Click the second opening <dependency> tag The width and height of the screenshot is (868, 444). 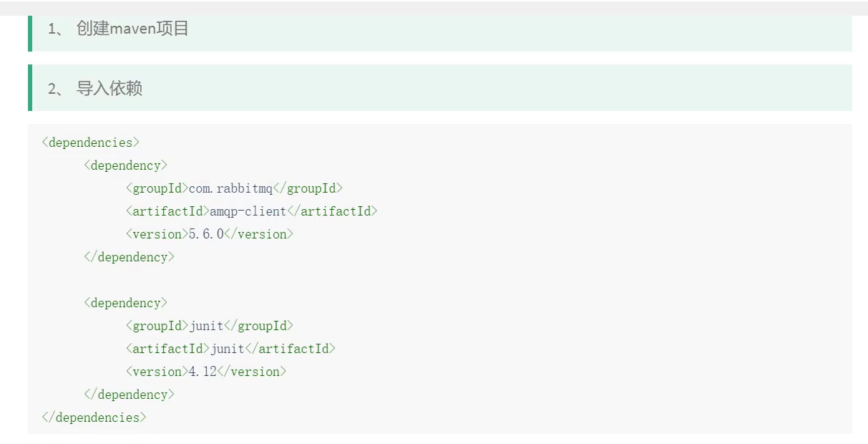125,303
